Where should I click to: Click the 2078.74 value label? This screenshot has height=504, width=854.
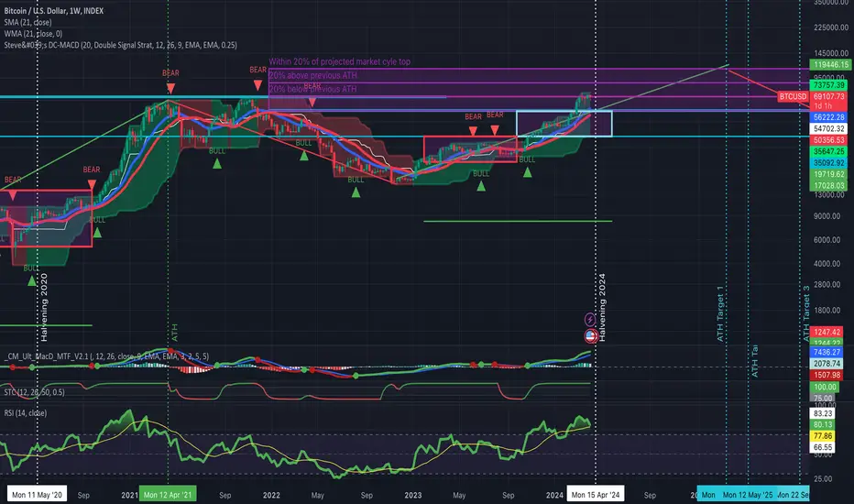click(x=827, y=364)
